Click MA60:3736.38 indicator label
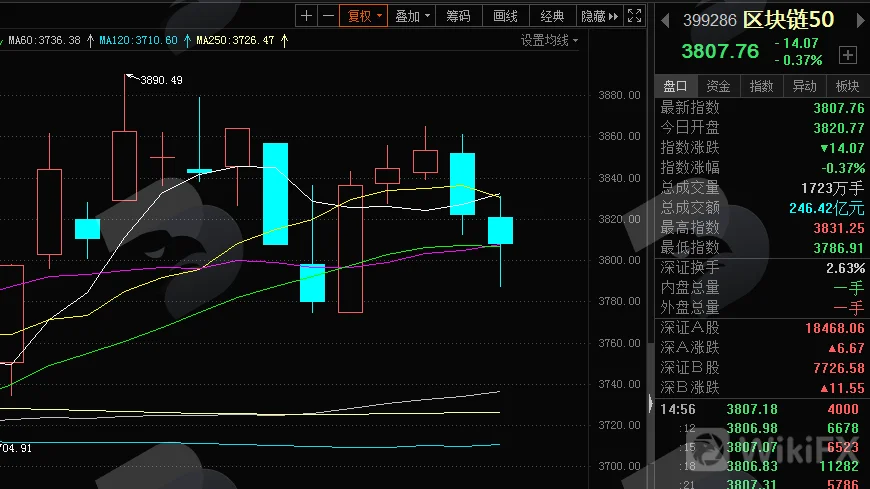 coord(44,41)
